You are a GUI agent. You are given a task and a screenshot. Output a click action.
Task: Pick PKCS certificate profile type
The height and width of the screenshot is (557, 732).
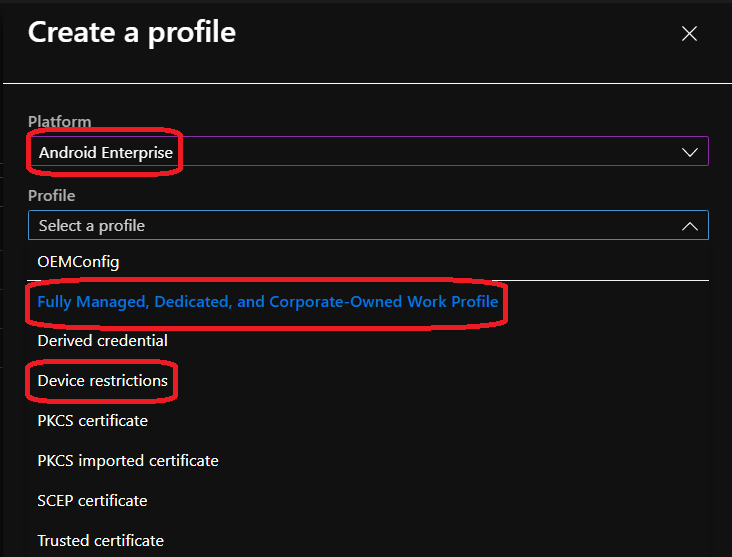pyautogui.click(x=92, y=421)
